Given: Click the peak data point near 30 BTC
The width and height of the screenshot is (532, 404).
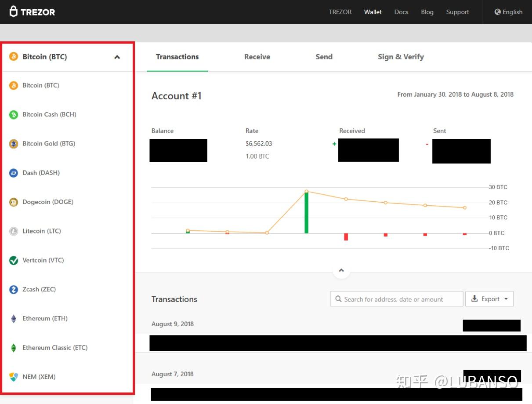Looking at the screenshot, I should (x=306, y=192).
